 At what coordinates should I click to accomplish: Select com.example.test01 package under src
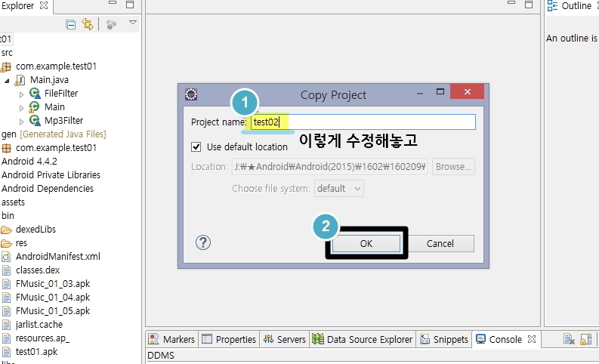(56, 66)
